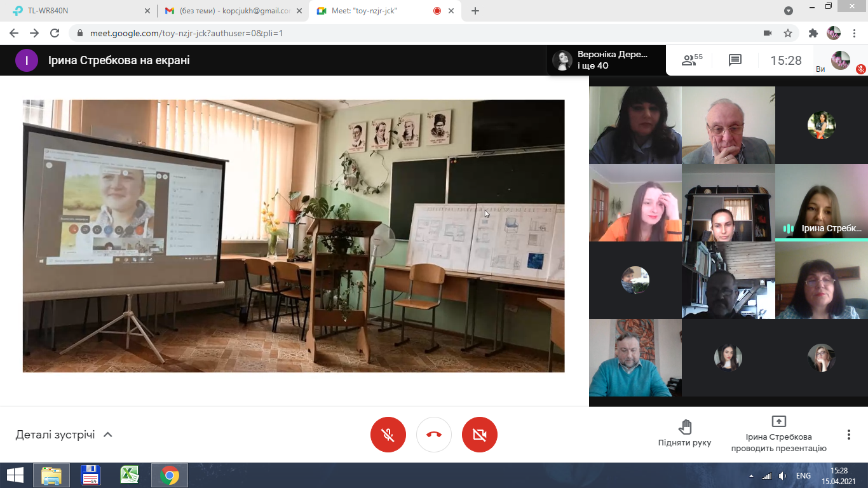Viewport: 868px width, 488px height.
Task: Click the camera icon in address bar
Action: pos(767,33)
